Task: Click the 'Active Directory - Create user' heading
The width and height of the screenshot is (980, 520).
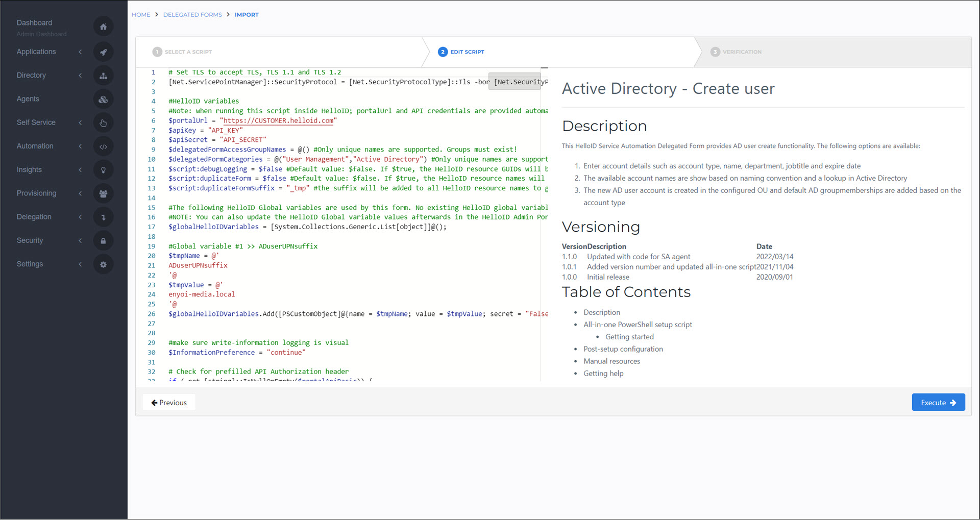Action: (668, 89)
